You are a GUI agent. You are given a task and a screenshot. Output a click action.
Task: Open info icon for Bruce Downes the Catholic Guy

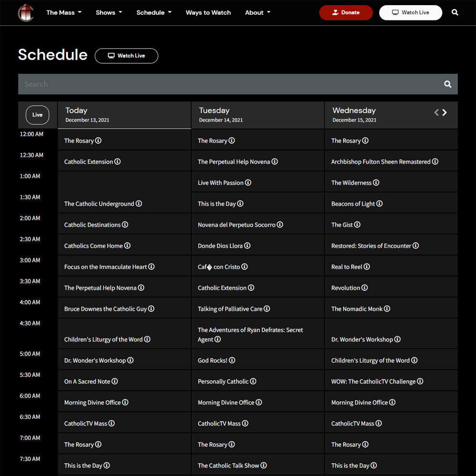pos(151,308)
